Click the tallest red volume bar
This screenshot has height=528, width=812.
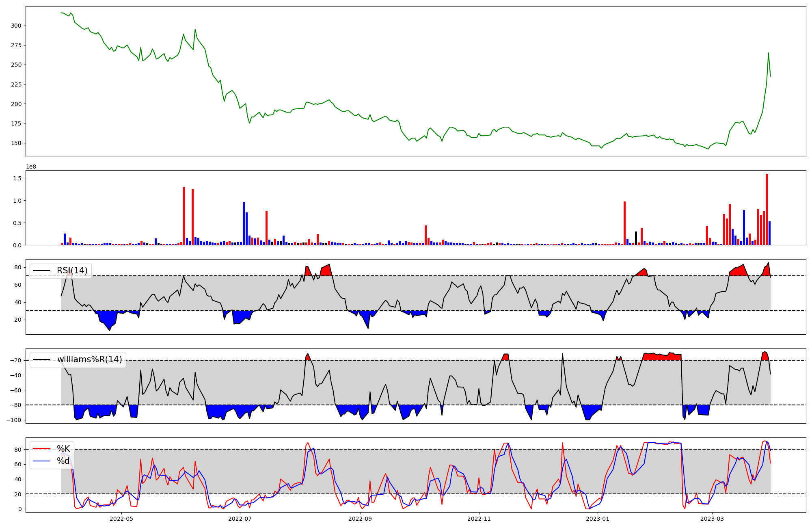tap(767, 209)
